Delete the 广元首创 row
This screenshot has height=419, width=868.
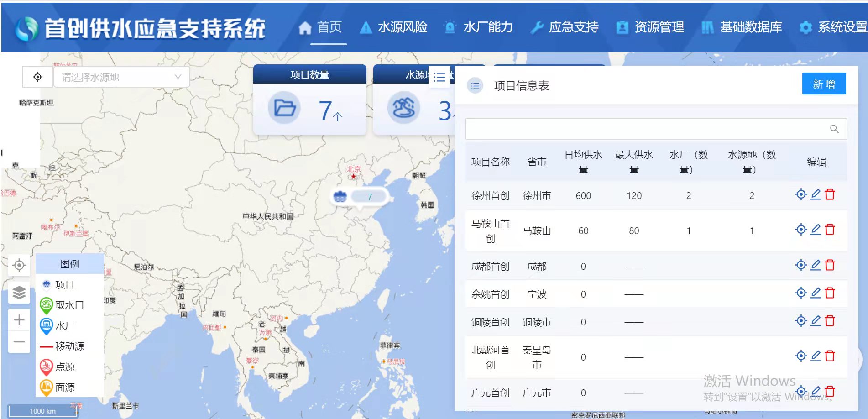coord(830,392)
